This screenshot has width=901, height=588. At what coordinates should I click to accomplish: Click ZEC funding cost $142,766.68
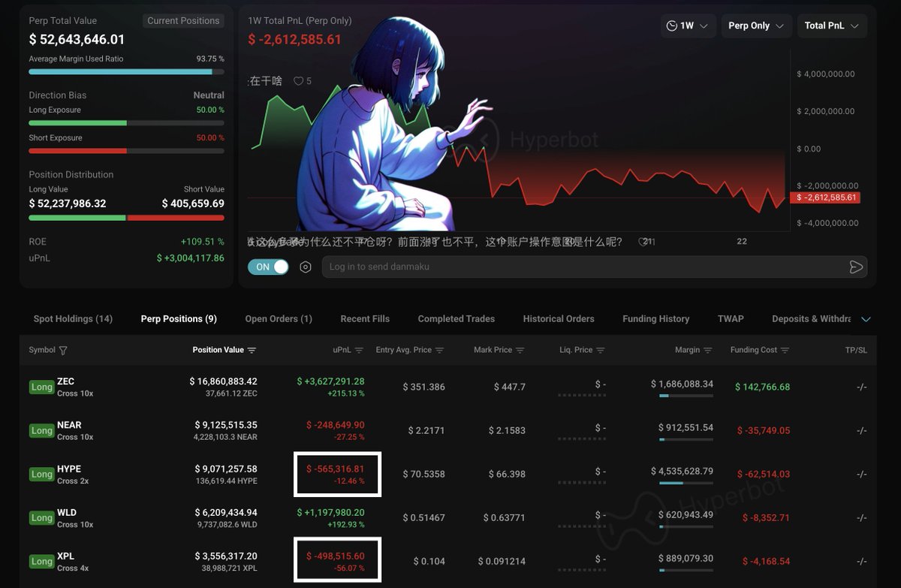[x=763, y=387]
